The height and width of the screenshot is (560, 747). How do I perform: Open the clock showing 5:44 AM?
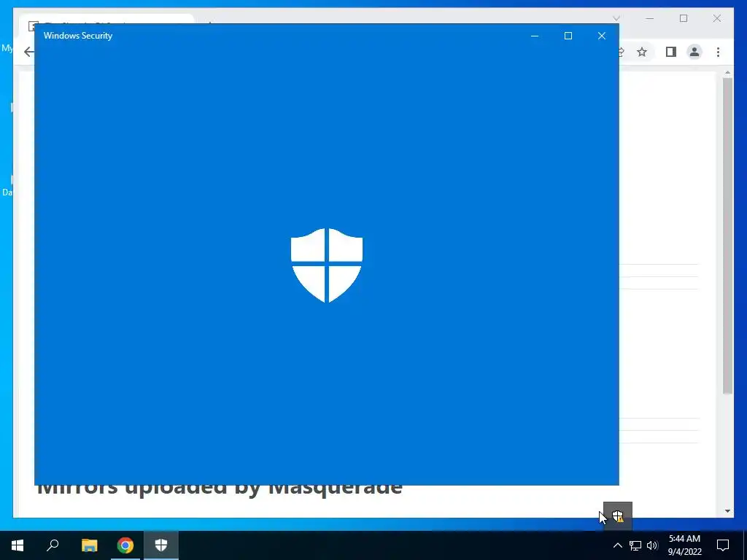pyautogui.click(x=684, y=545)
